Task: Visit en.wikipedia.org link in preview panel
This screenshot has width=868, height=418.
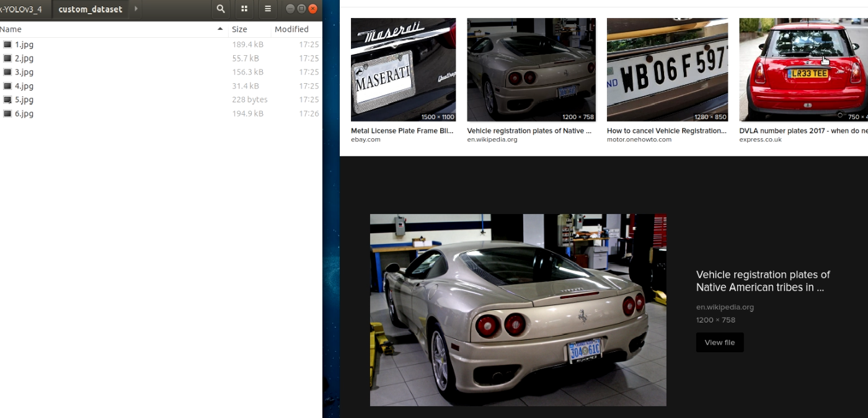Action: click(x=725, y=307)
